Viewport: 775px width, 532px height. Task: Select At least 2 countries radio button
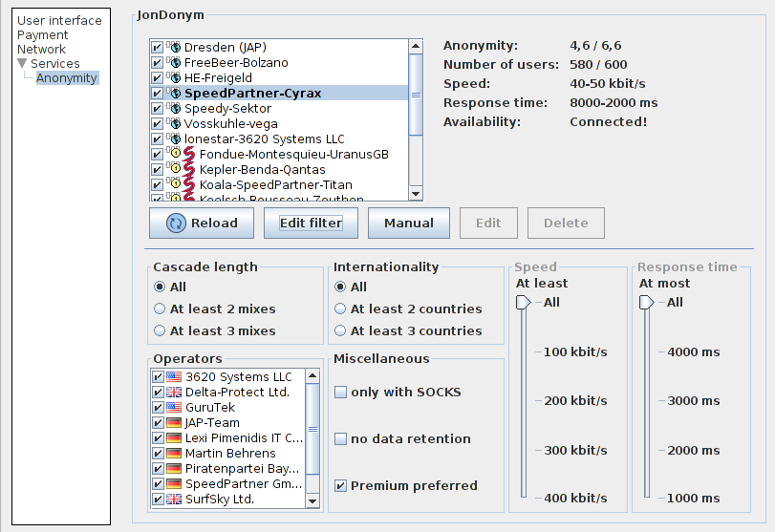340,309
